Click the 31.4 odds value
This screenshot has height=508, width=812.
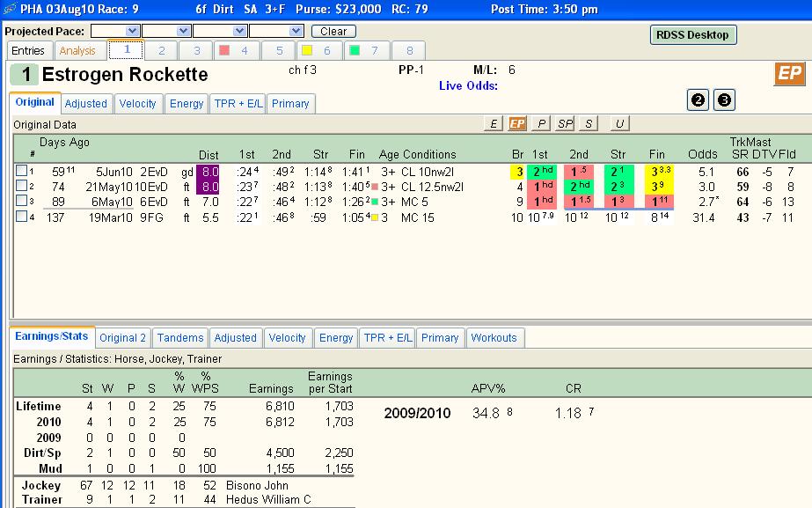pyautogui.click(x=703, y=217)
